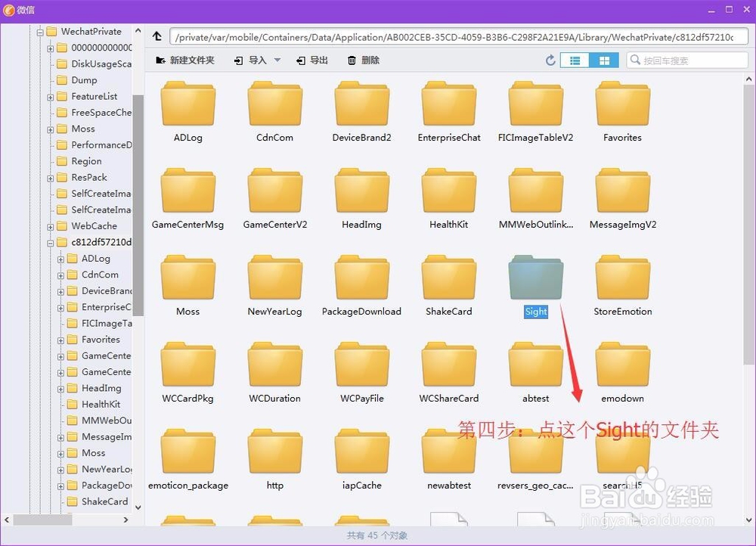This screenshot has width=756, height=546.
Task: Click main pane scrollbar up arrow
Action: click(x=748, y=79)
